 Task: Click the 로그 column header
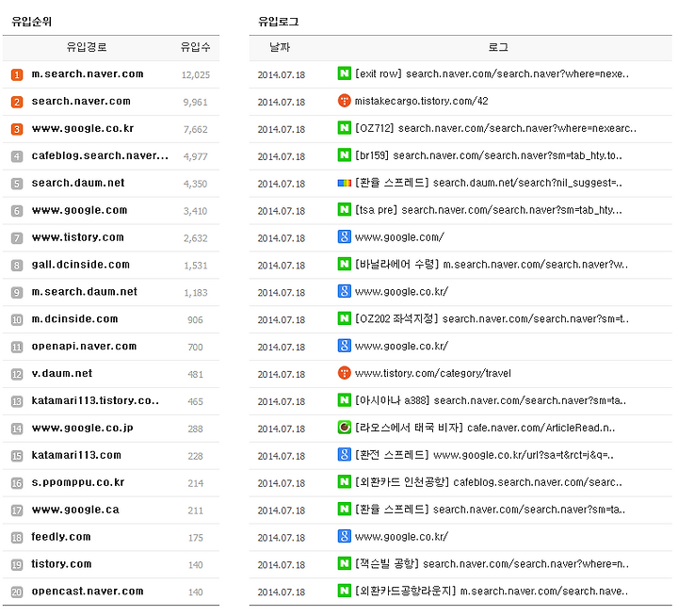point(498,47)
